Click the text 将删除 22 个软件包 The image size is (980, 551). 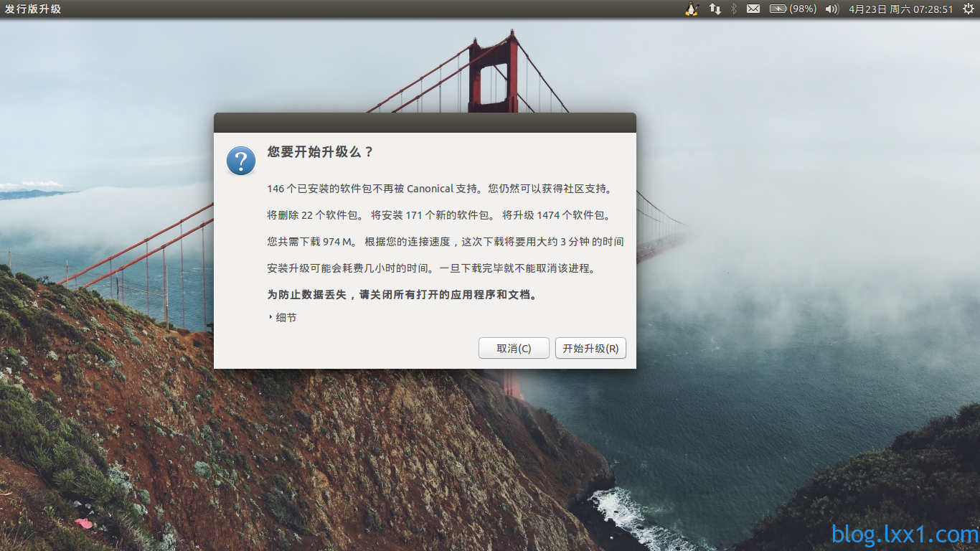tap(315, 215)
